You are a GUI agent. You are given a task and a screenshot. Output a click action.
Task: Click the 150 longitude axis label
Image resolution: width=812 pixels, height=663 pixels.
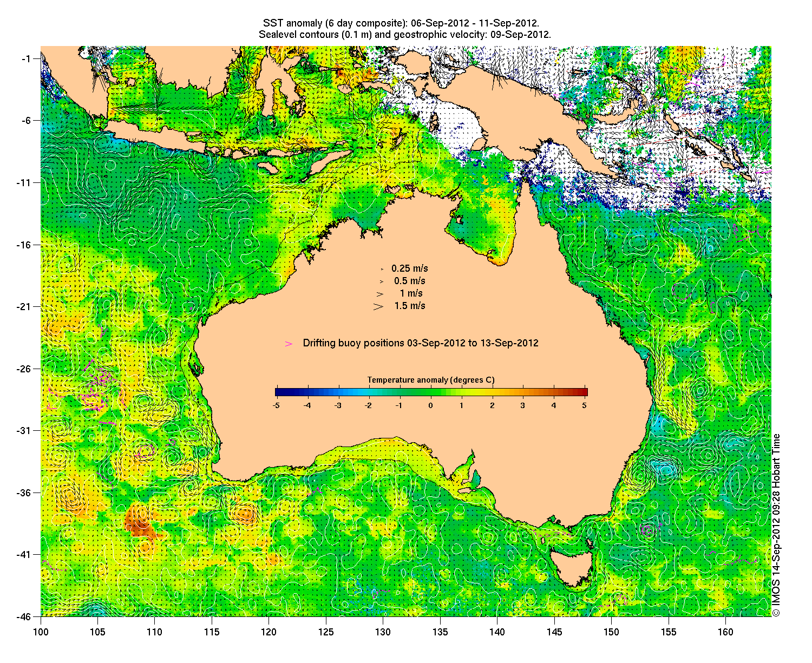pyautogui.click(x=611, y=632)
